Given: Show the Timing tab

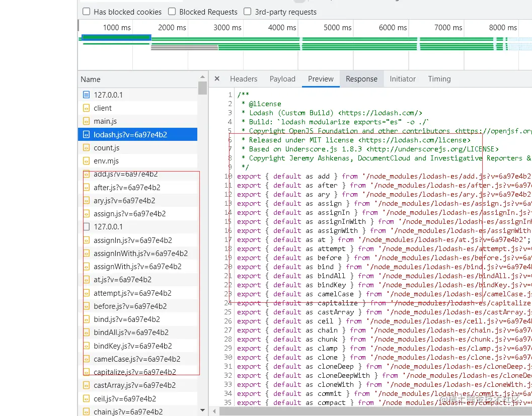Looking at the screenshot, I should [439, 79].
